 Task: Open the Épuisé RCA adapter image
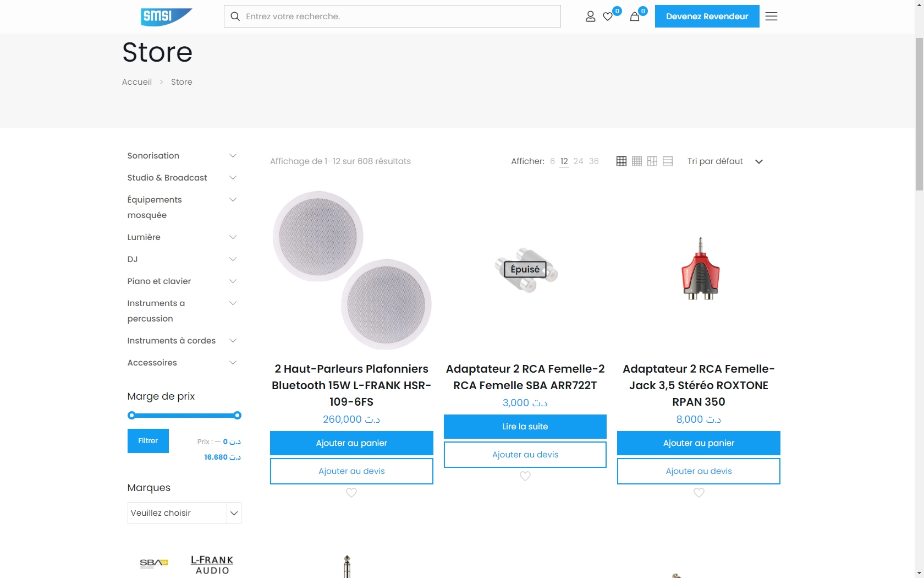tap(525, 269)
